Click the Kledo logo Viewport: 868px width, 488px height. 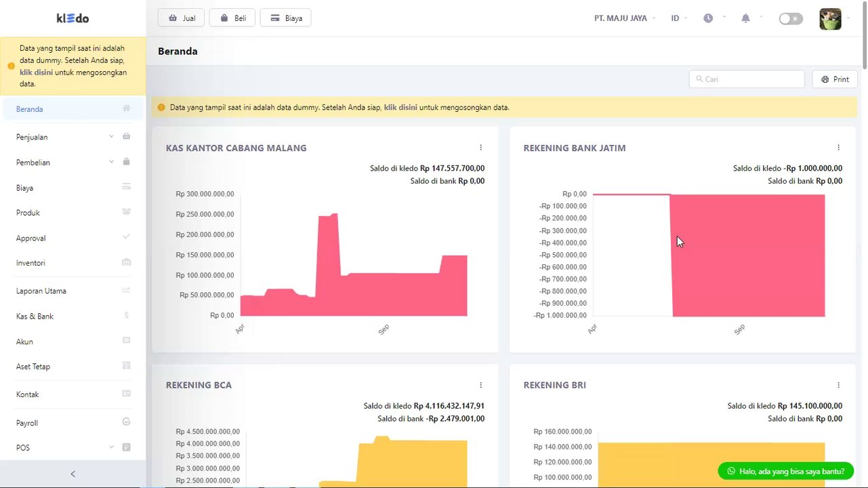(x=73, y=18)
